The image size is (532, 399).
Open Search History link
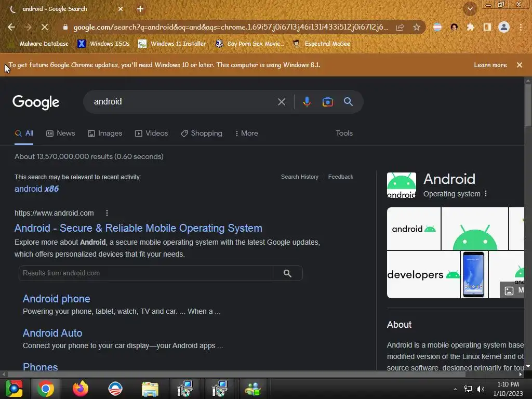click(300, 177)
